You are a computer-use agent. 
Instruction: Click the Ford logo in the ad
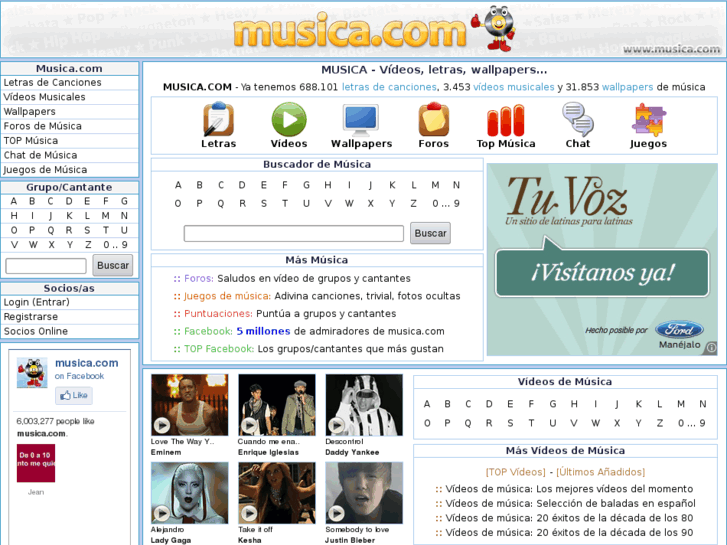point(679,330)
